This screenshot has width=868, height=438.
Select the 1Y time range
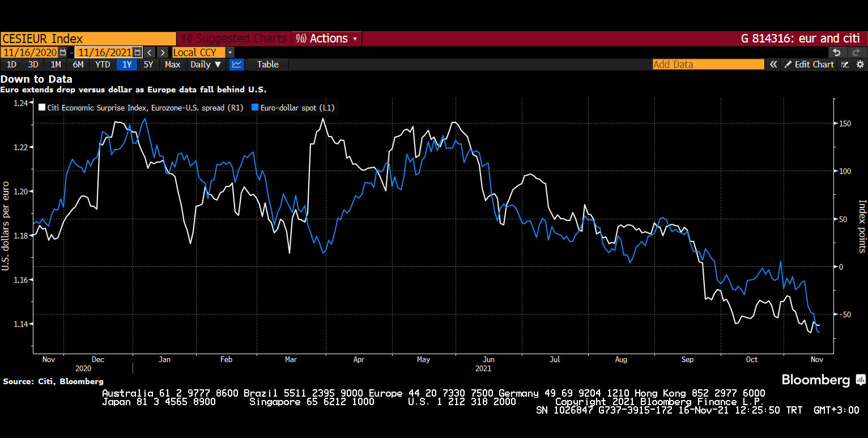tap(127, 65)
